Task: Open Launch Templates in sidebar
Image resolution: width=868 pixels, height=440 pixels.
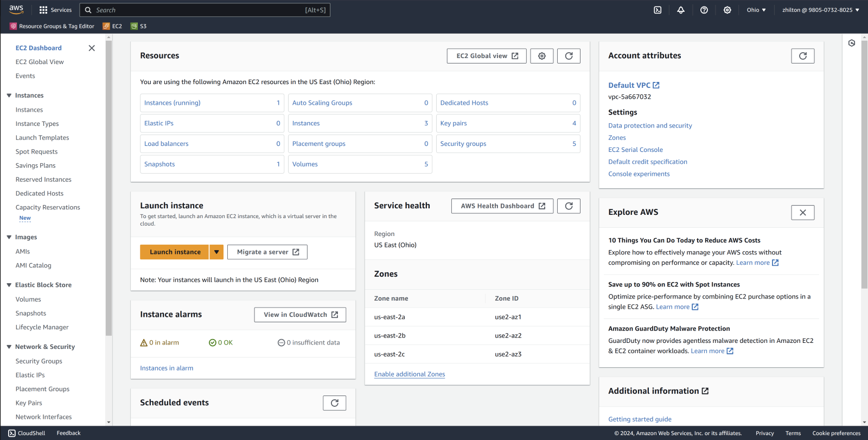Action: (x=42, y=138)
